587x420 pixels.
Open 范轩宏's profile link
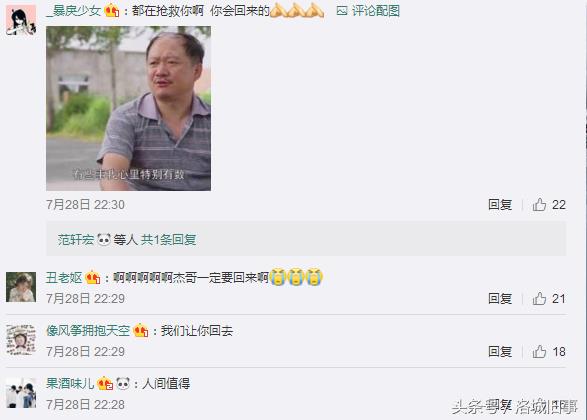pos(76,240)
